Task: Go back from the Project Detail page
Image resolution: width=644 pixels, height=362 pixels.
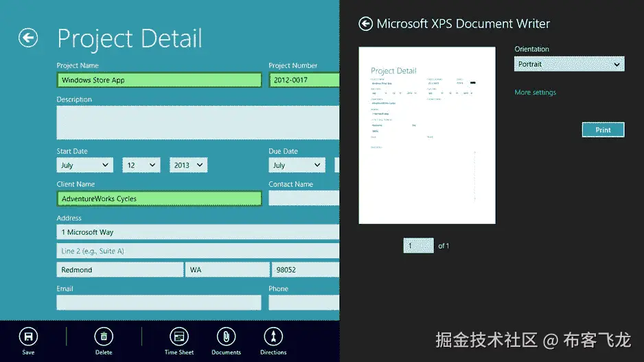Action: click(28, 38)
